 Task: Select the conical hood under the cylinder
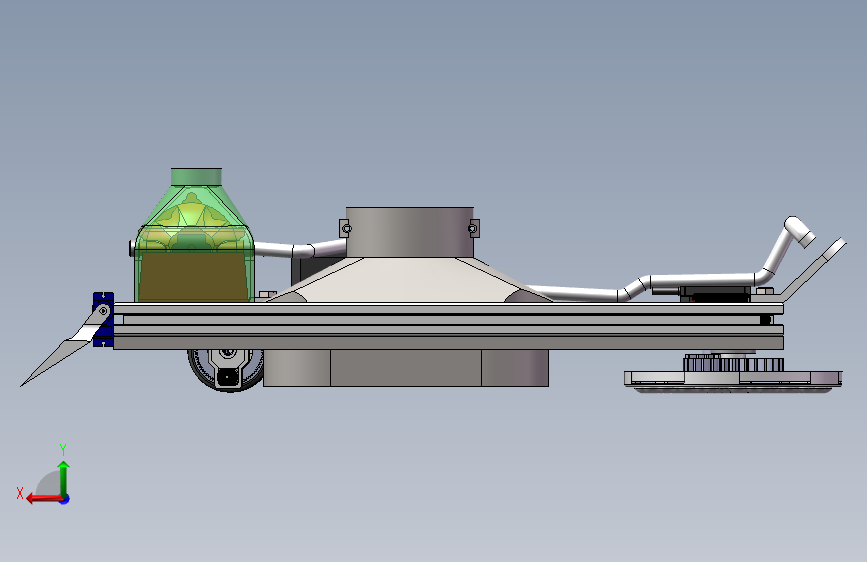tap(409, 279)
